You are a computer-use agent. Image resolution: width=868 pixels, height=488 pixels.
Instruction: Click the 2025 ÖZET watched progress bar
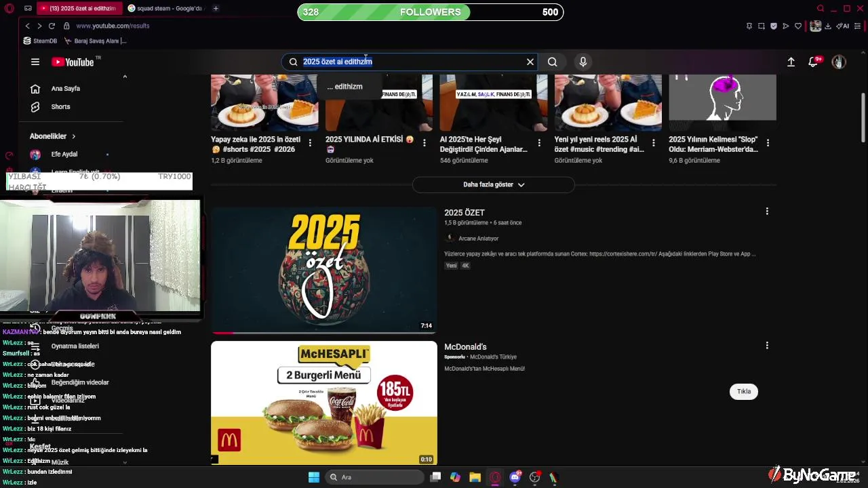coord(324,333)
